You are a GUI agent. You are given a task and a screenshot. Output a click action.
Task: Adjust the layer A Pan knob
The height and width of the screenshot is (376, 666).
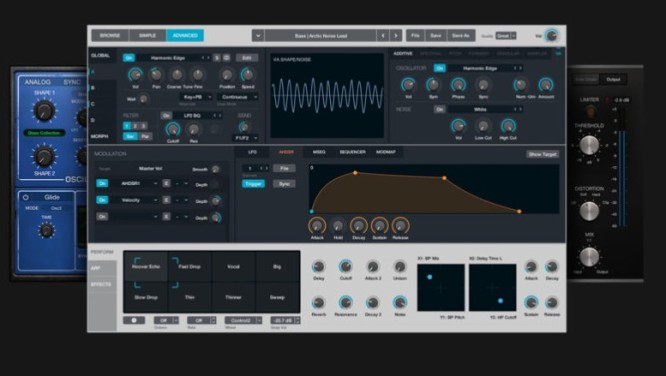click(x=156, y=75)
